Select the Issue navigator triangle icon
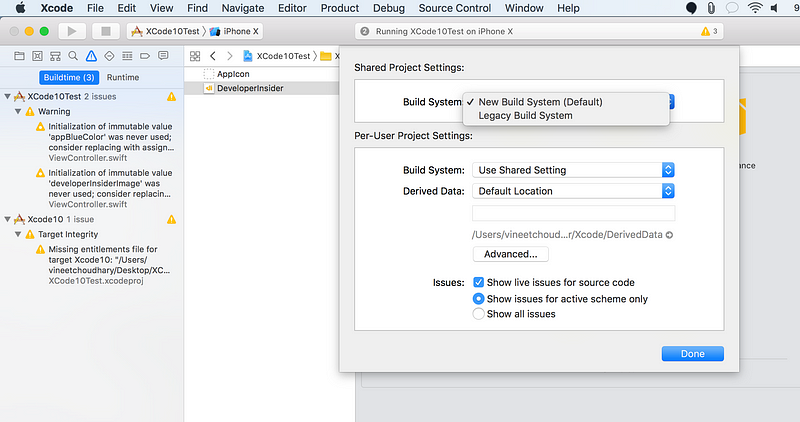The image size is (800, 422). (x=91, y=56)
